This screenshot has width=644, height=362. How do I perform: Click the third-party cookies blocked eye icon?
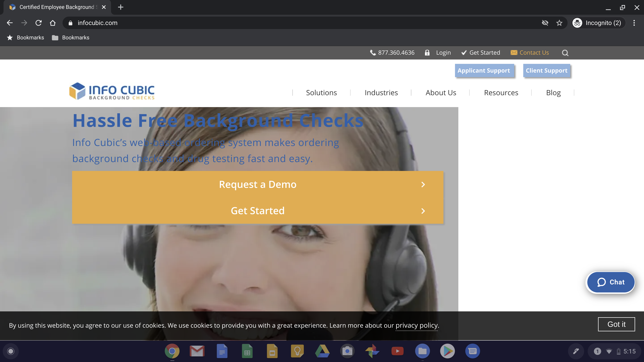coord(545,23)
